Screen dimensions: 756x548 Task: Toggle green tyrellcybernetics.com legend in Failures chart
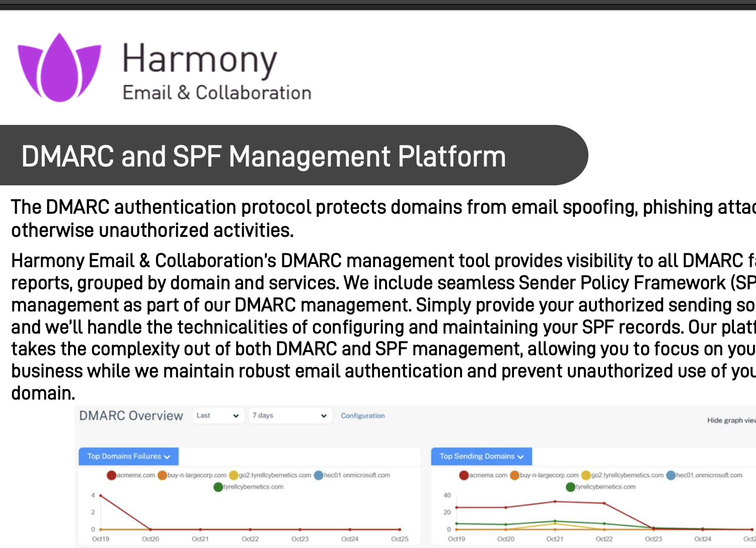[248, 487]
